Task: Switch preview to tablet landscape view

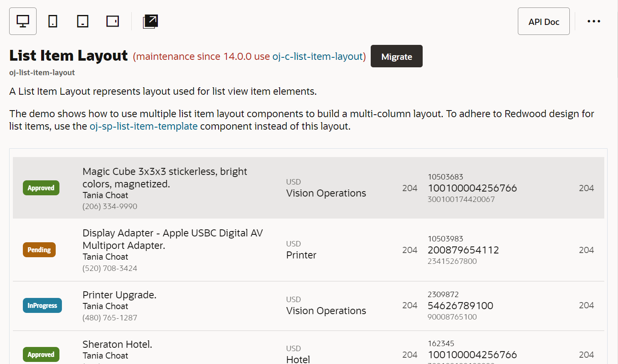Action: (x=112, y=21)
